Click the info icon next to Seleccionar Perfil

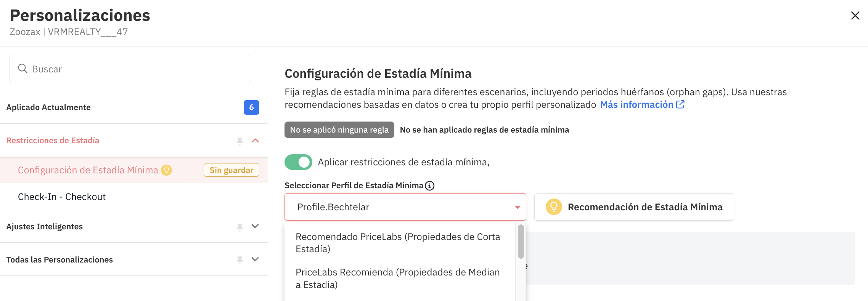tap(430, 186)
